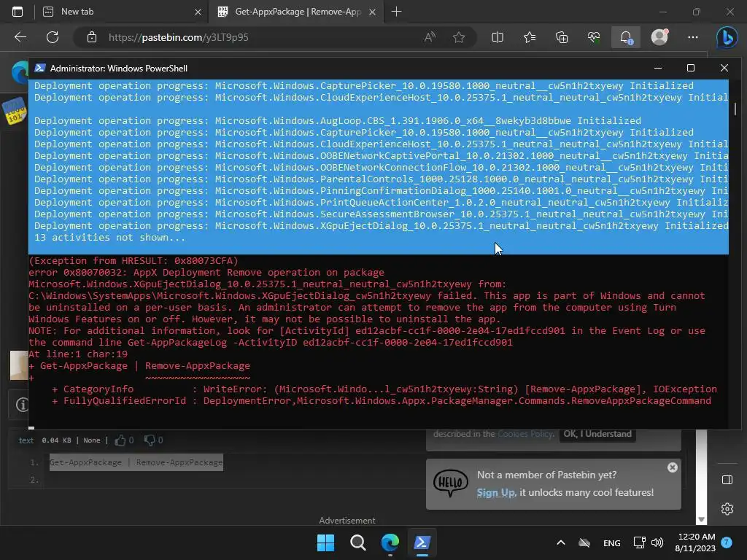This screenshot has width=747, height=560.
Task: Open Settings and more ellipsis menu
Action: point(693,37)
